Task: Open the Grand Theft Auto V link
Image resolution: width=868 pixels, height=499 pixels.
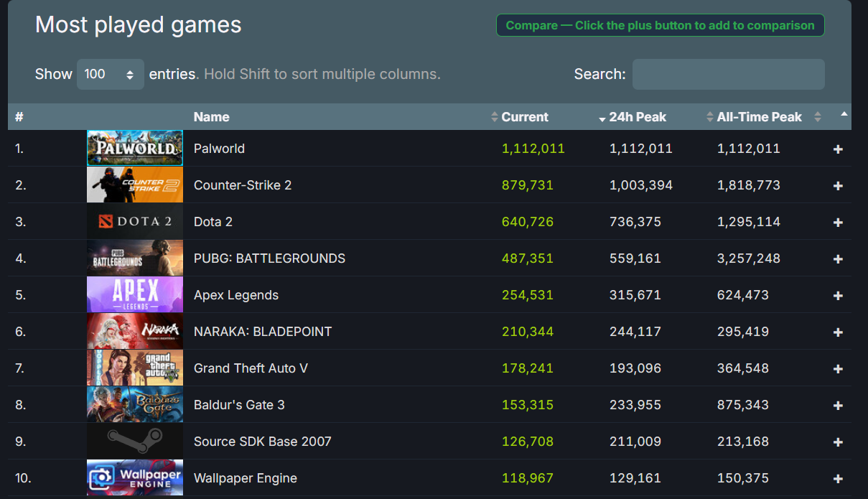Action: click(251, 368)
